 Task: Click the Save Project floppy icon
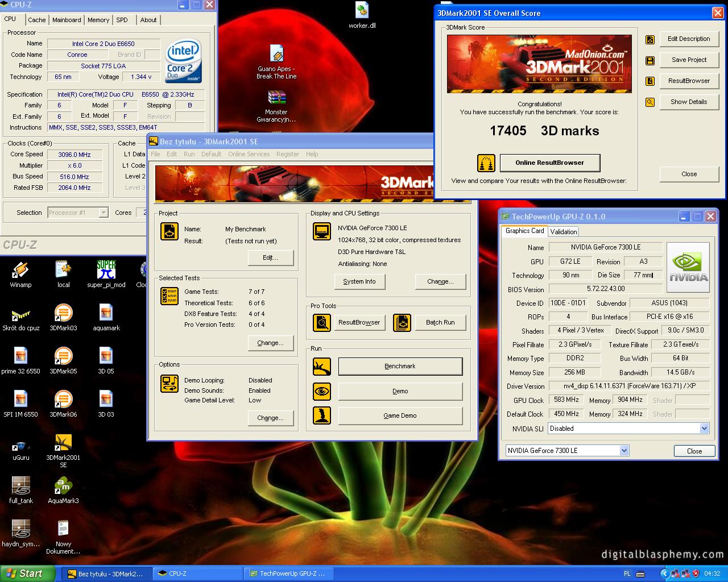pos(650,60)
